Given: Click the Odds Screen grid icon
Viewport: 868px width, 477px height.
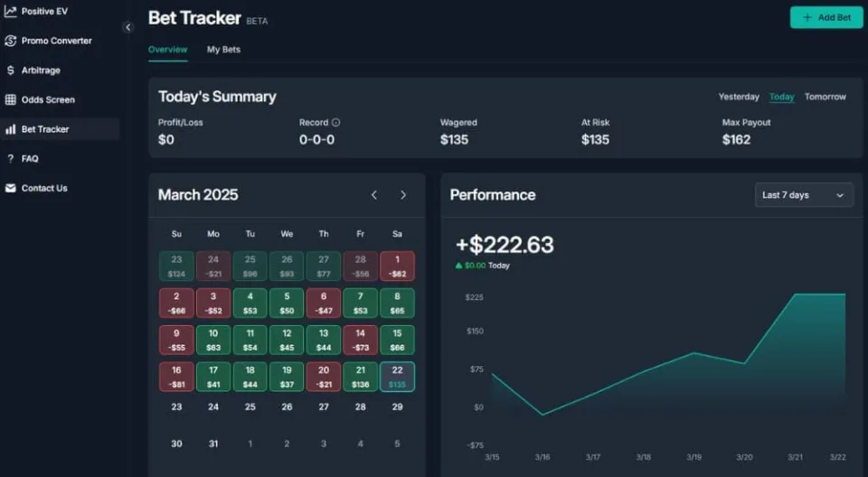Looking at the screenshot, I should pos(11,99).
